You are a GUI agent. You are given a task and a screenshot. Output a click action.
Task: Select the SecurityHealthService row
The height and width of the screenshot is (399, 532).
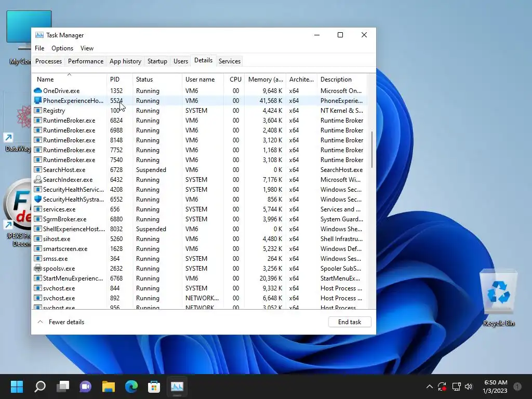(x=199, y=189)
